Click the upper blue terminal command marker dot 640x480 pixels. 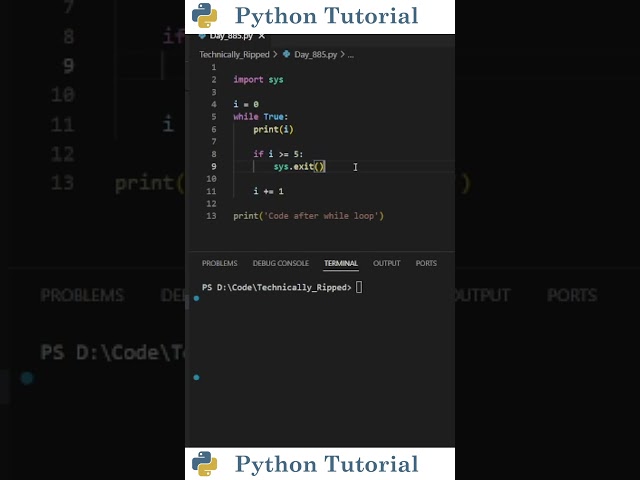point(196,298)
